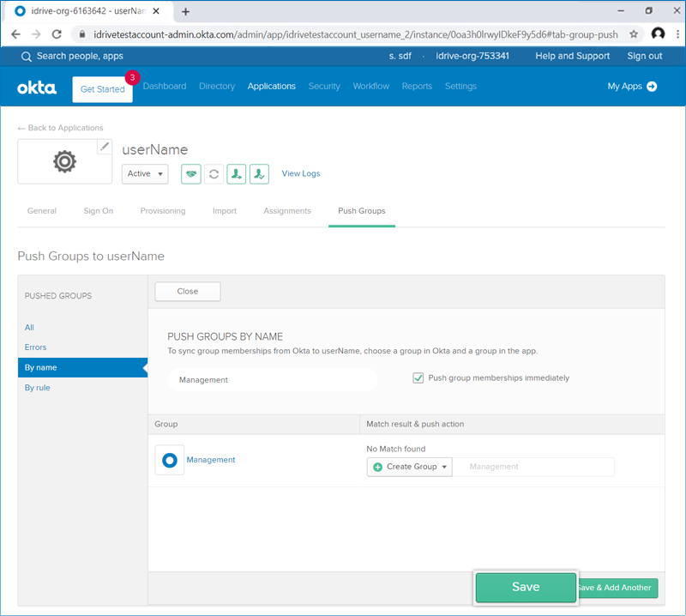Open the Workflow menu
This screenshot has width=686, height=616.
(371, 87)
